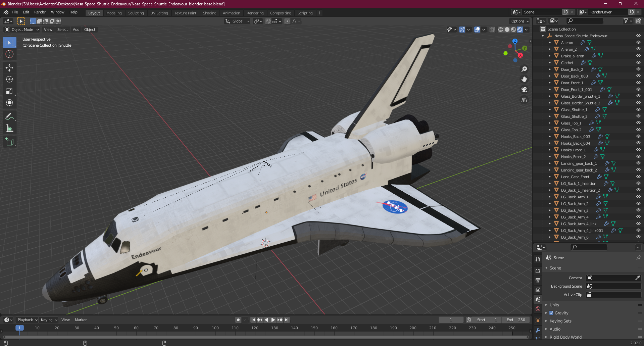Click timeline playhead at frame 1

(x=19, y=328)
